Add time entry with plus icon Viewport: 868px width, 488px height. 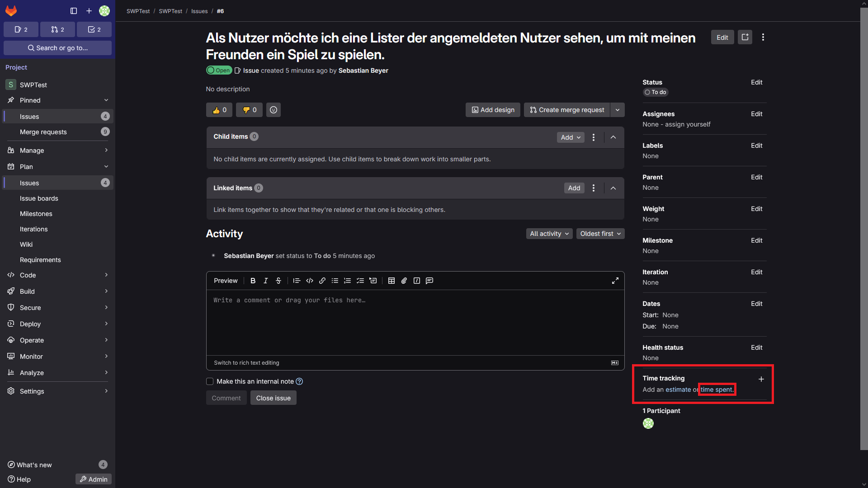pyautogui.click(x=761, y=379)
